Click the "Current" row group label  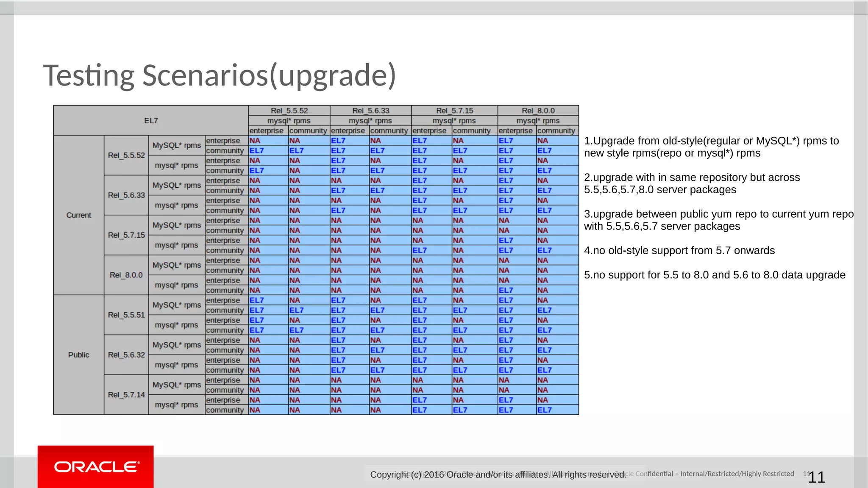(x=79, y=215)
